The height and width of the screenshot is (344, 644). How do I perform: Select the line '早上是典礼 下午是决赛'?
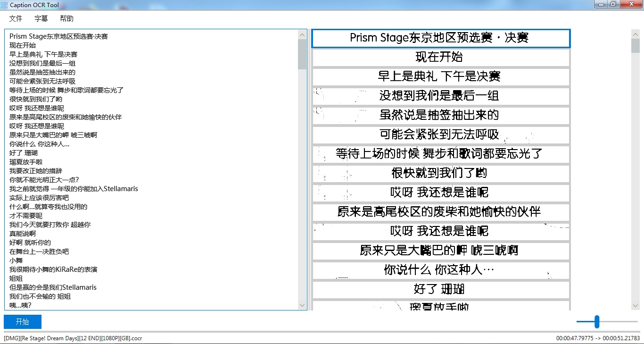(x=43, y=54)
